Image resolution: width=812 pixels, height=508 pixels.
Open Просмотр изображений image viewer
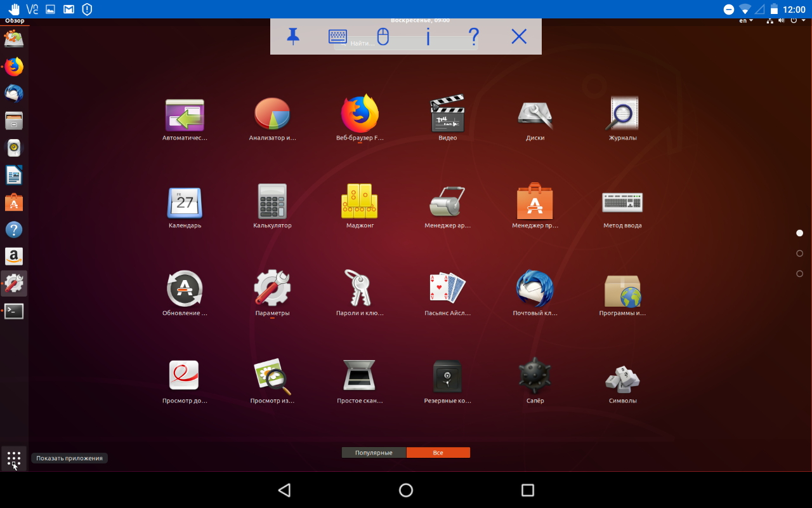[272, 382]
